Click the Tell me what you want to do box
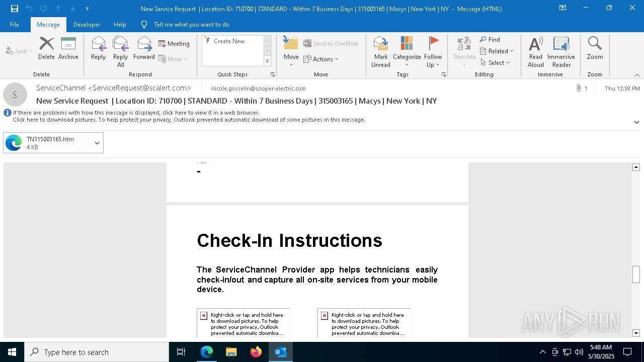644x362 pixels. [191, 25]
